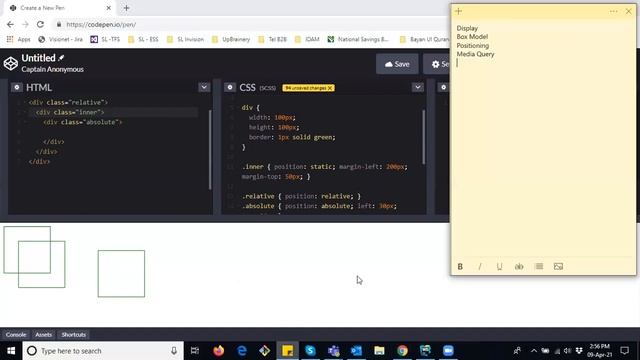
Task: Open HTML editor settings gear
Action: tap(17, 87)
